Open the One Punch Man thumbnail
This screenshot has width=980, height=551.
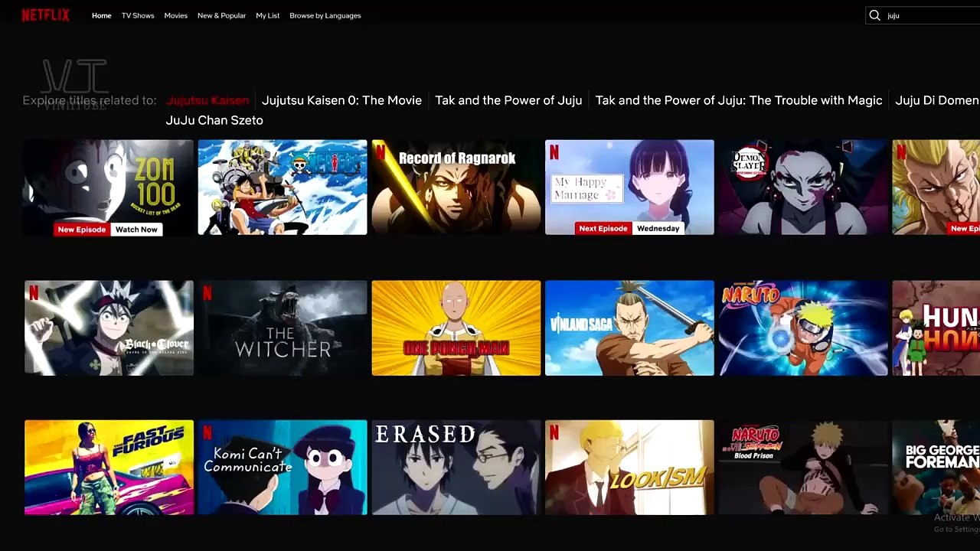pyautogui.click(x=456, y=328)
